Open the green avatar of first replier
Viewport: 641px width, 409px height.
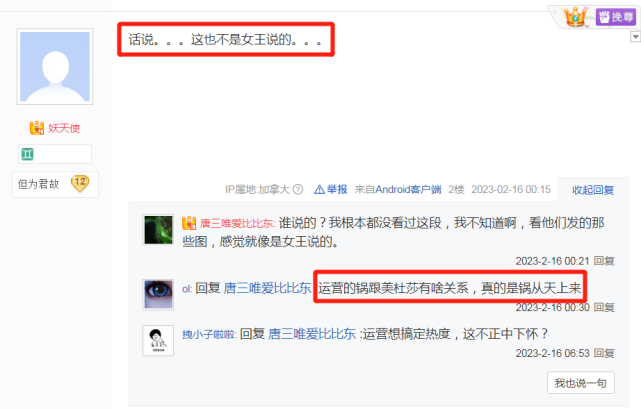pos(158,229)
